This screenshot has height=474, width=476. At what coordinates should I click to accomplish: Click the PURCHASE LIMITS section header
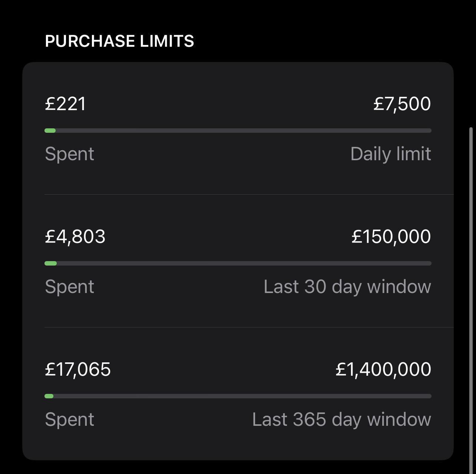119,41
